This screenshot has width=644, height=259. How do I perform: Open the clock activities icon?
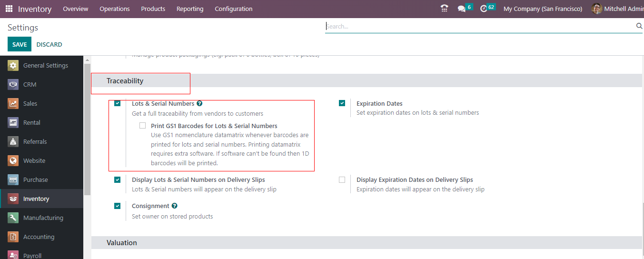484,9
